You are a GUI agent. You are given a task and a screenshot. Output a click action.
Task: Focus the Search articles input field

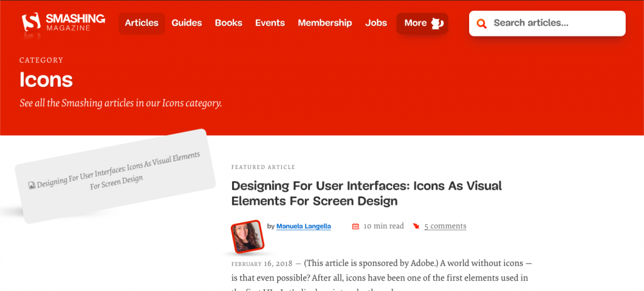(x=553, y=23)
